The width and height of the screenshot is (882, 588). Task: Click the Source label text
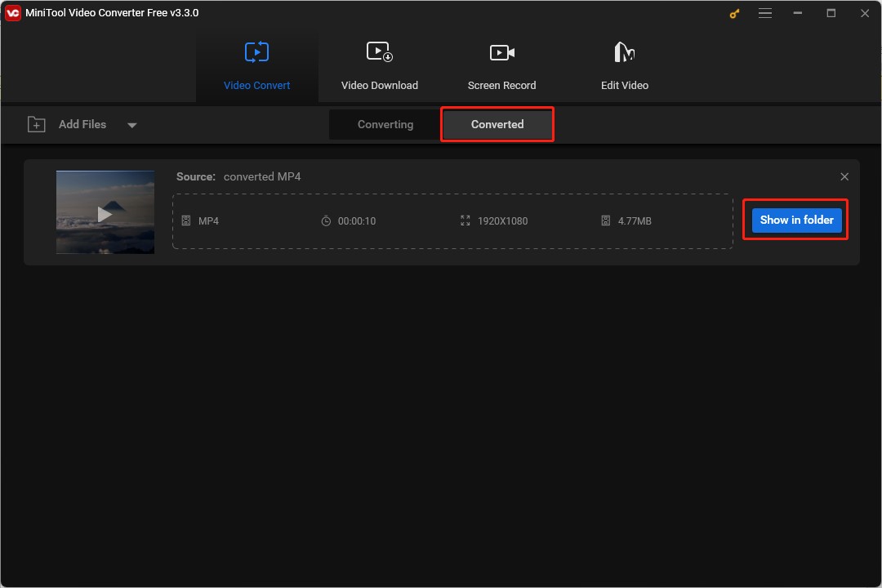click(196, 176)
